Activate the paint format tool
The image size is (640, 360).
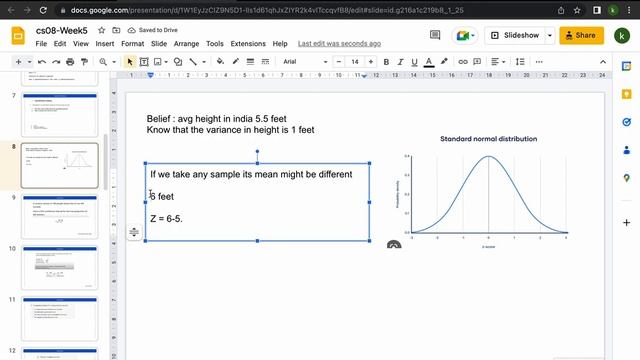[84, 62]
